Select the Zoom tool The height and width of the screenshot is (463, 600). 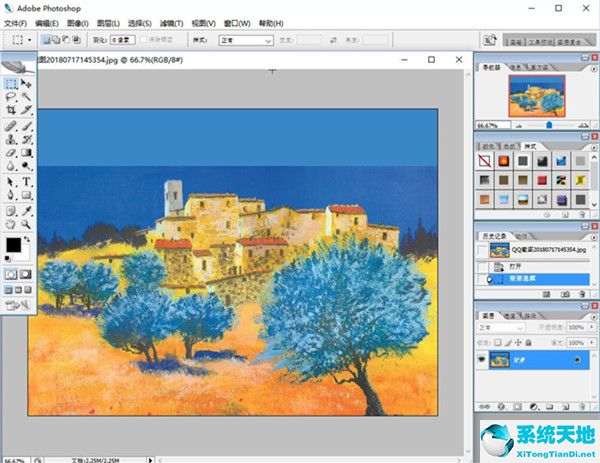[26, 224]
